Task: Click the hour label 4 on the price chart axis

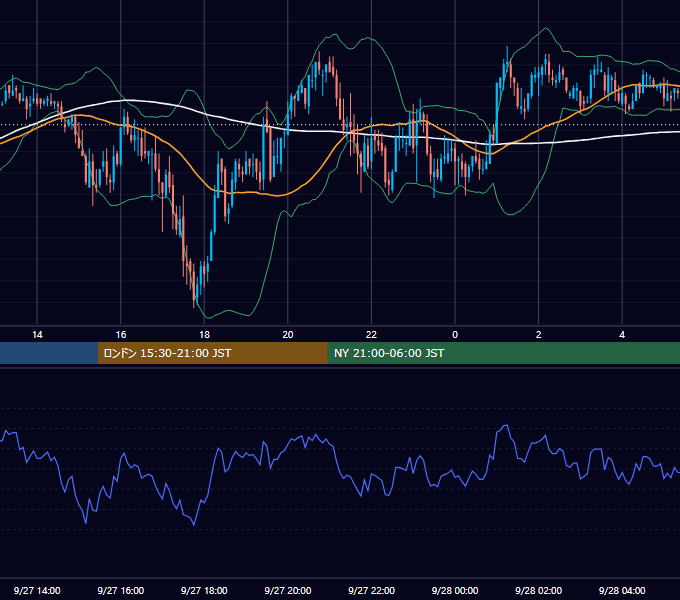Action: pos(622,335)
